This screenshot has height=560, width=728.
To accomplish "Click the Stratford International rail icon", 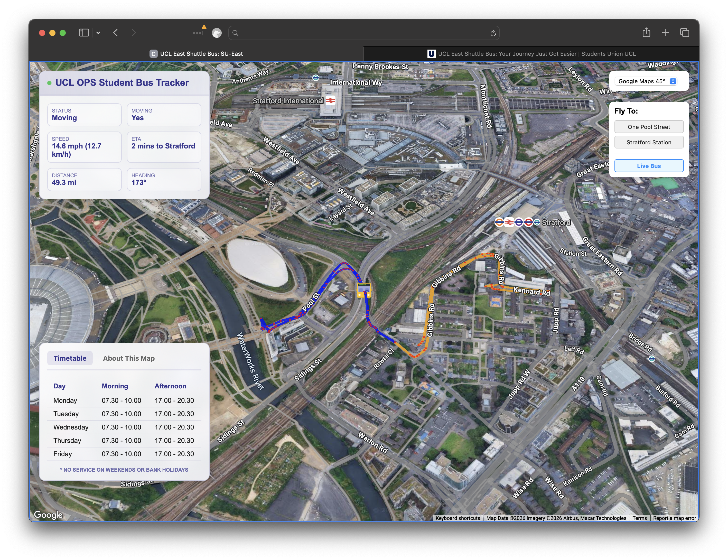I will [x=330, y=100].
